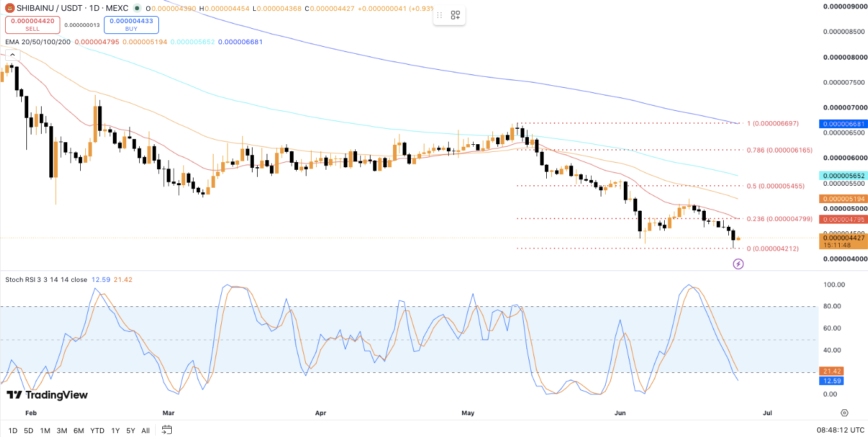Open chart settings gear icon near time axis

(x=844, y=413)
